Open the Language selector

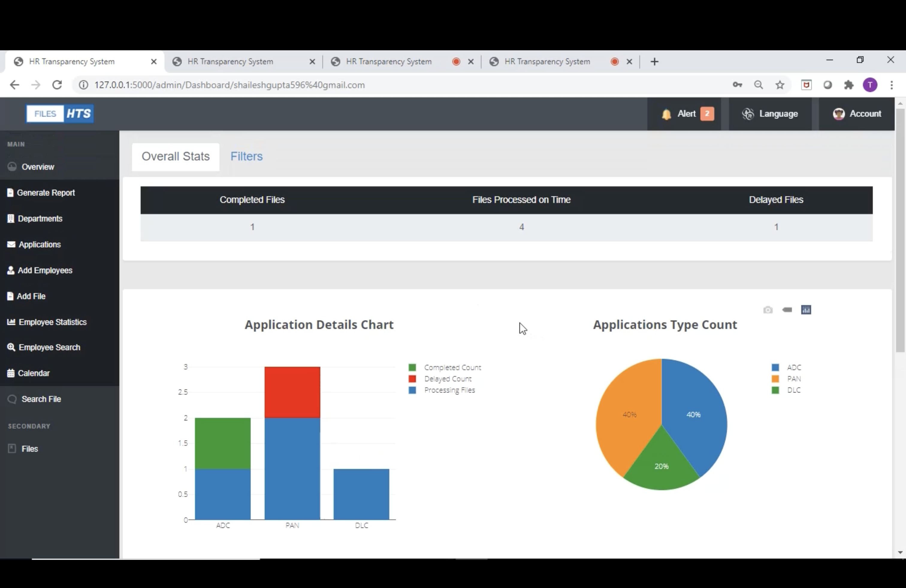(x=770, y=114)
